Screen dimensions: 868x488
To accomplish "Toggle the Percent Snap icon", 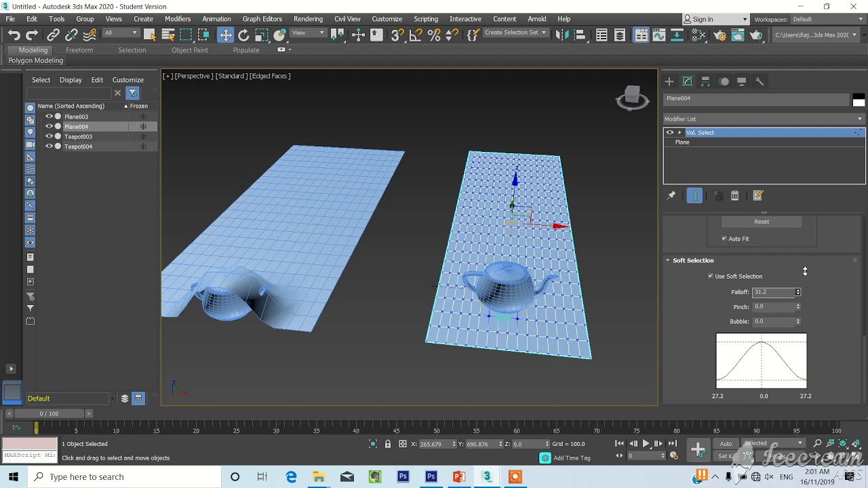I will (435, 35).
